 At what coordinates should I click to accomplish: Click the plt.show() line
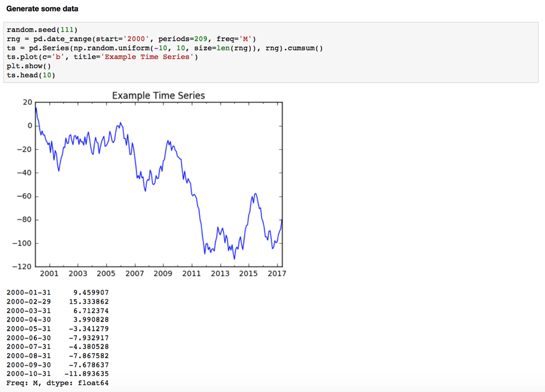point(29,66)
